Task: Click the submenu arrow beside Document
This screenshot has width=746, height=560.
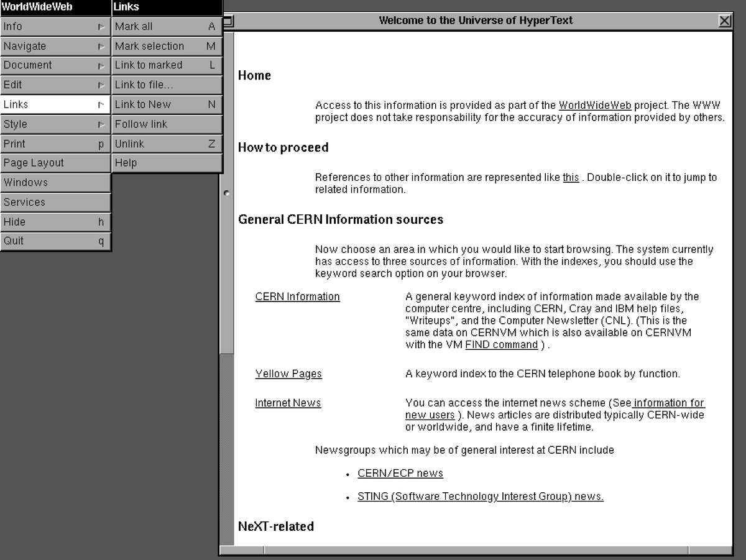Action: coord(101,65)
